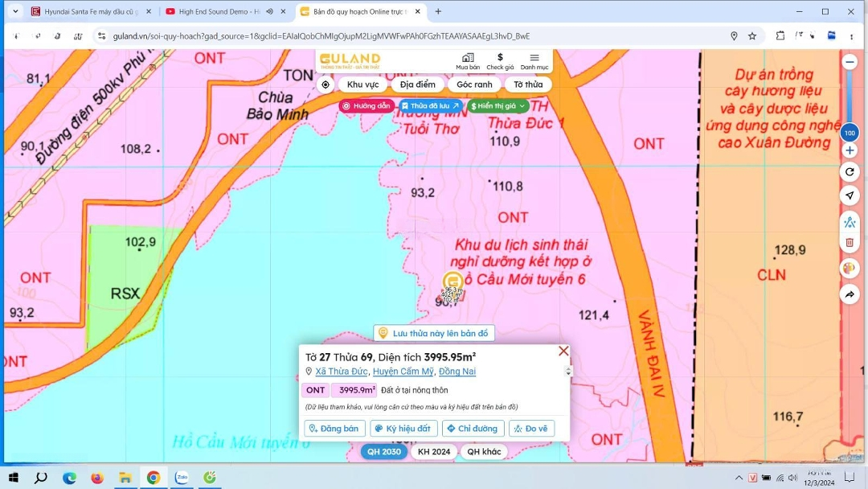Click the Chỉ đường directions button
Image resolution: width=868 pixels, height=489 pixels.
pos(473,429)
